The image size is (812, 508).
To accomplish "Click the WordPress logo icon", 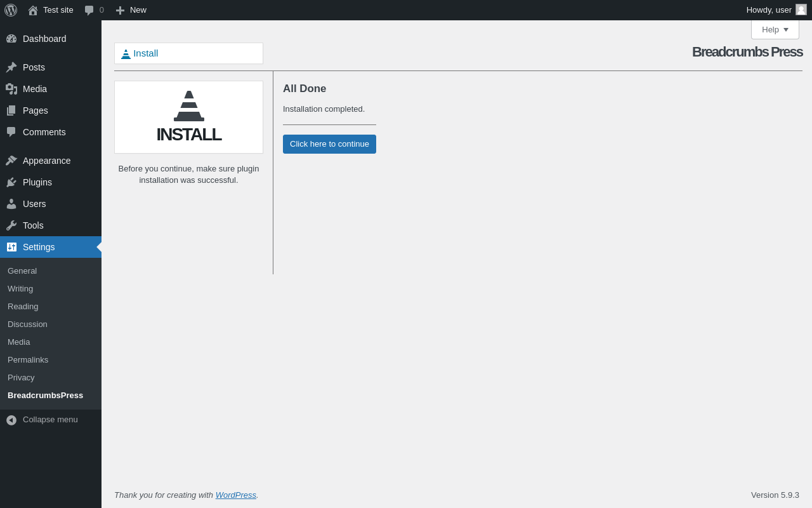I will pyautogui.click(x=11, y=10).
